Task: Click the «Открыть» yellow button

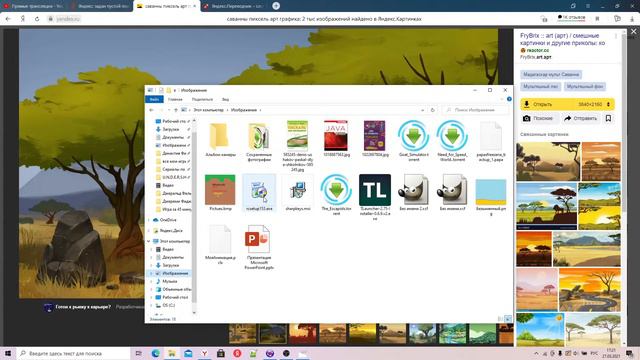Action: [x=567, y=104]
